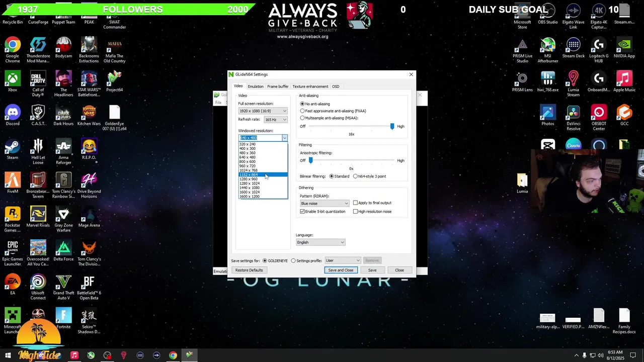644x362 pixels.
Task: Select GoldenEye 007 z64 ROM file
Action: pos(114,118)
